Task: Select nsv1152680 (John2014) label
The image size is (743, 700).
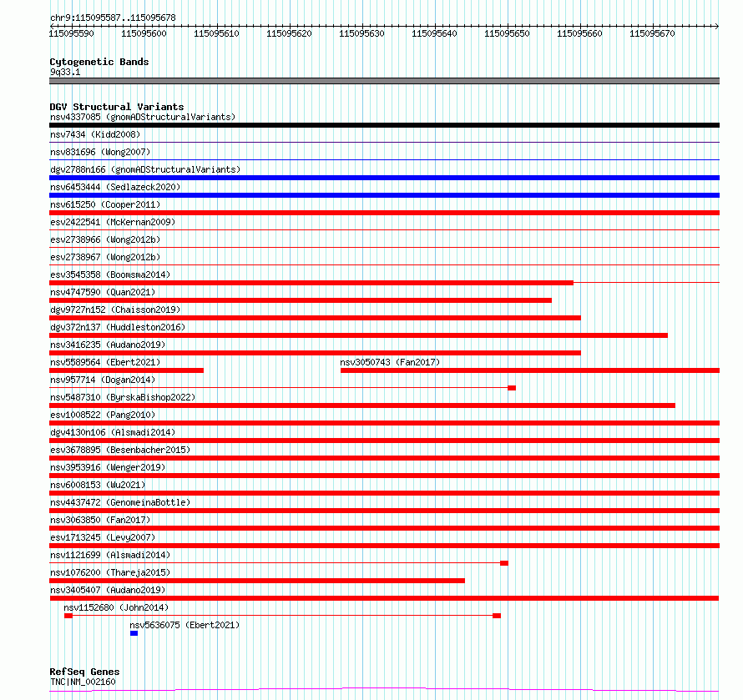Action: click(116, 607)
